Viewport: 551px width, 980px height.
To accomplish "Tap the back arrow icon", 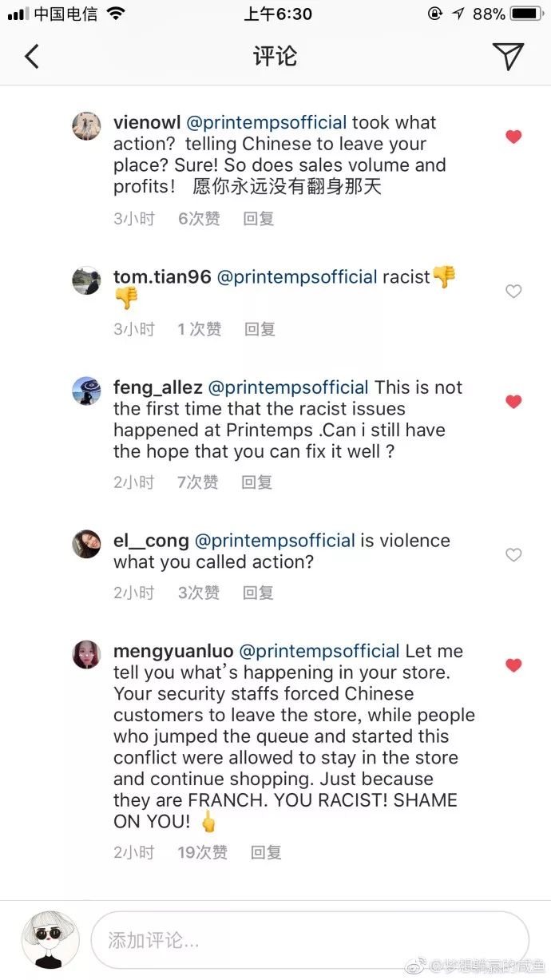I will (x=32, y=56).
